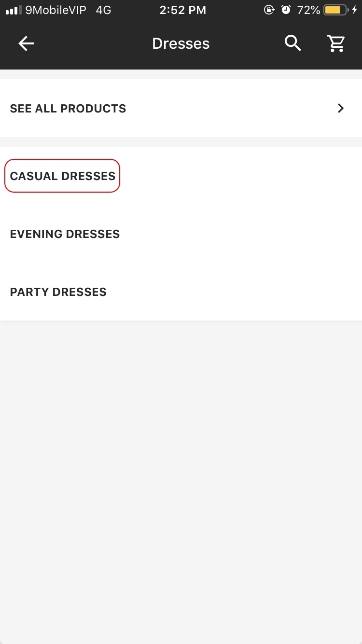Tap the signal strength bars icon
The image size is (362, 644).
(14, 10)
